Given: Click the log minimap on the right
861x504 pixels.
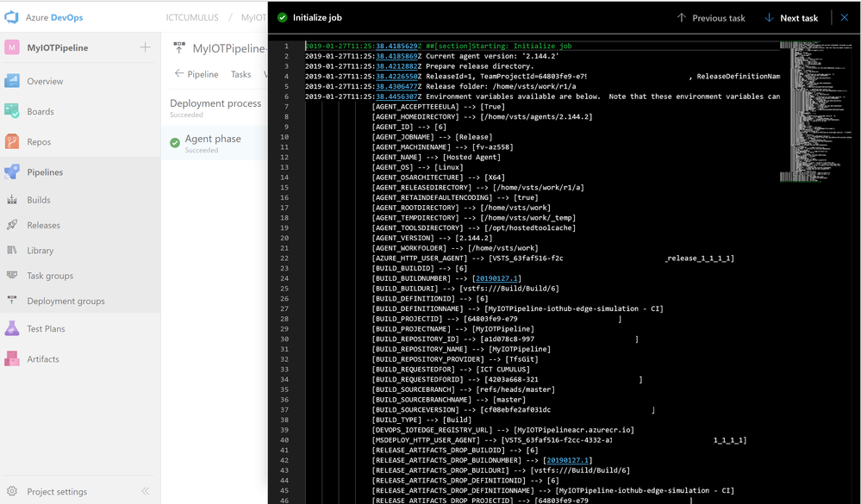Looking at the screenshot, I should [x=814, y=111].
